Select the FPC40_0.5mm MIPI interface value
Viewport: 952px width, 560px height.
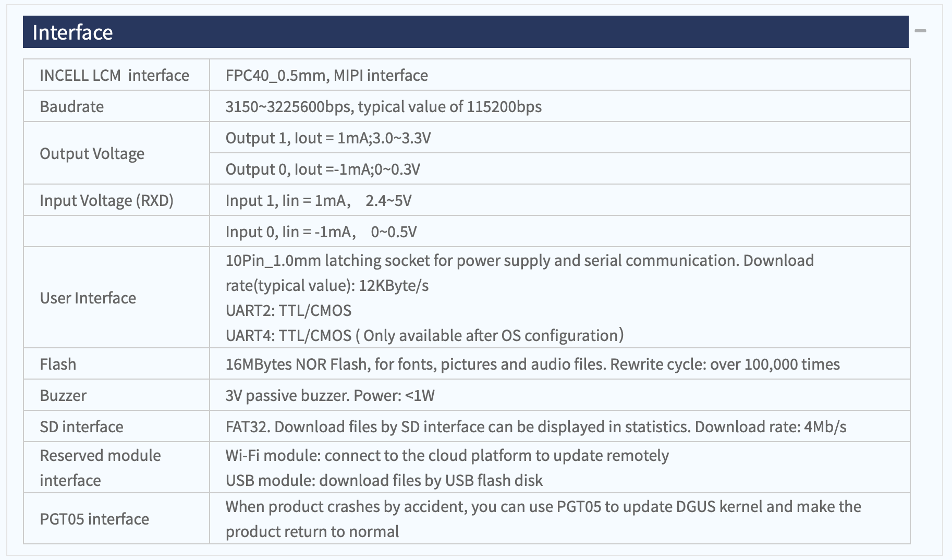[x=327, y=75]
